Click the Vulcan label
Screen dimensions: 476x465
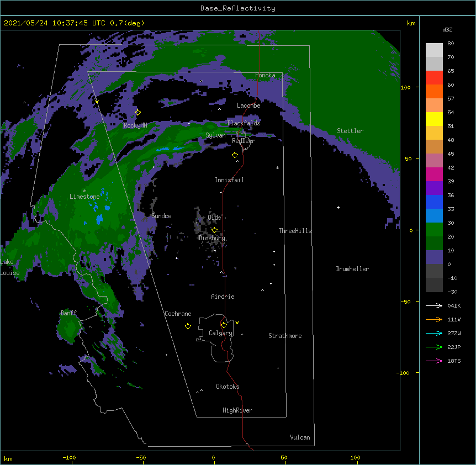coord(300,437)
